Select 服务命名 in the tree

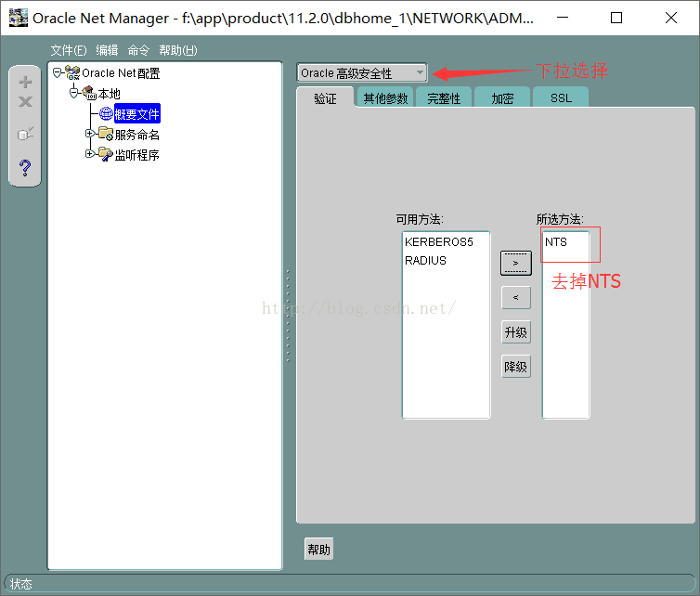[x=137, y=135]
